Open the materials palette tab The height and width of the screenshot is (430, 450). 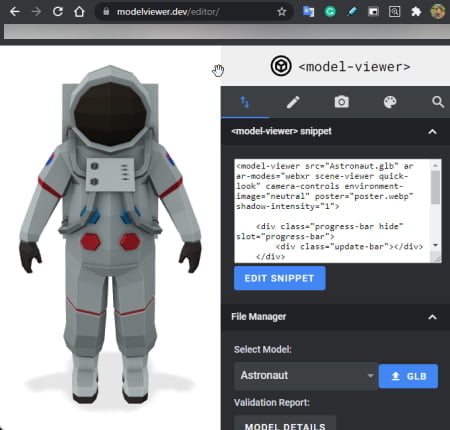[390, 102]
